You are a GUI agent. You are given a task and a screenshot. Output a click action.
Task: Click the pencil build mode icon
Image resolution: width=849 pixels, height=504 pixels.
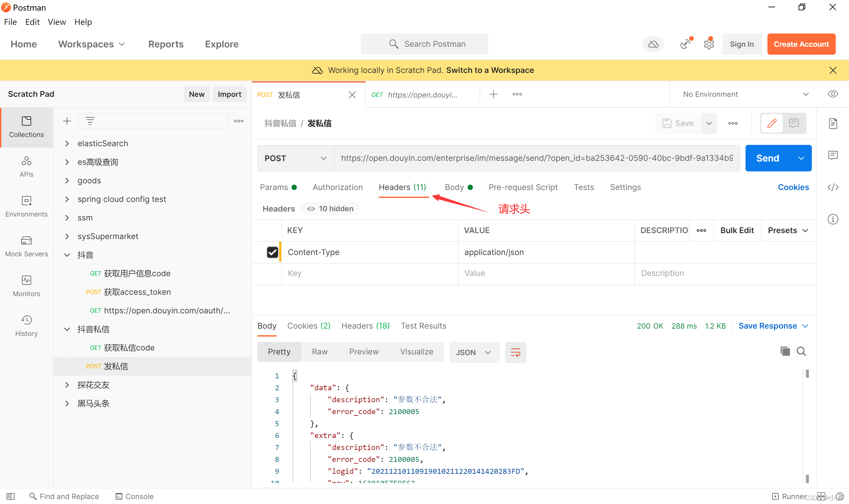click(772, 123)
